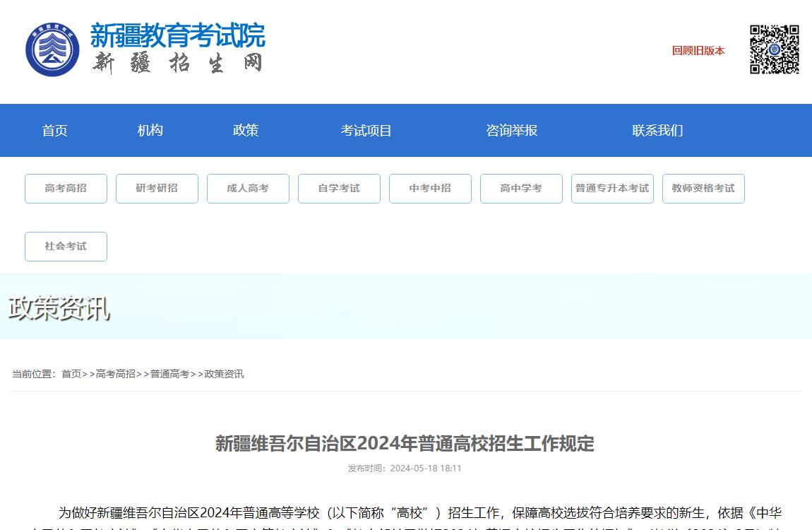Select 教师资格考试 category
This screenshot has width=812, height=530.
point(703,188)
